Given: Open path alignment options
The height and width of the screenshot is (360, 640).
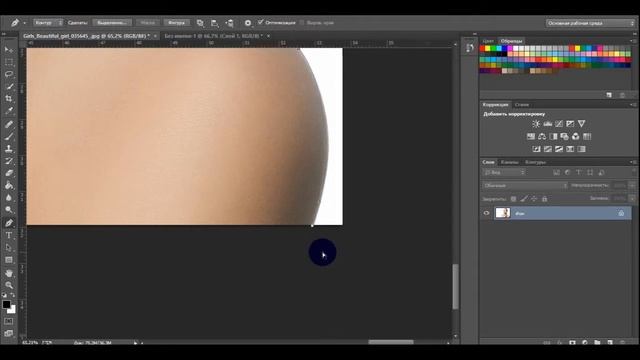Looking at the screenshot, I should click(x=215, y=23).
